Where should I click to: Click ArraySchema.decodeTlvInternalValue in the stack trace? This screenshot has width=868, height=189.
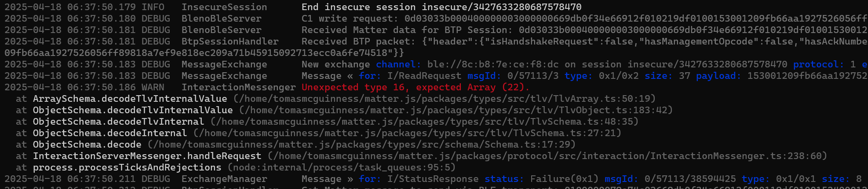pyautogui.click(x=130, y=99)
